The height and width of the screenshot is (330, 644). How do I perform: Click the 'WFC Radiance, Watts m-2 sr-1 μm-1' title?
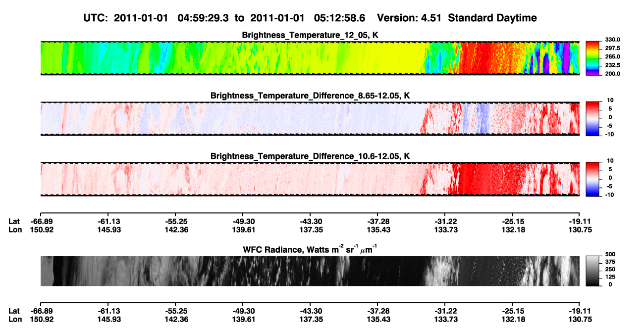[x=310, y=249]
